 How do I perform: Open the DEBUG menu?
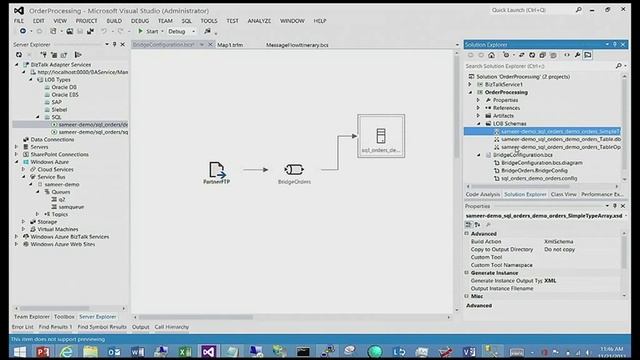(140, 21)
